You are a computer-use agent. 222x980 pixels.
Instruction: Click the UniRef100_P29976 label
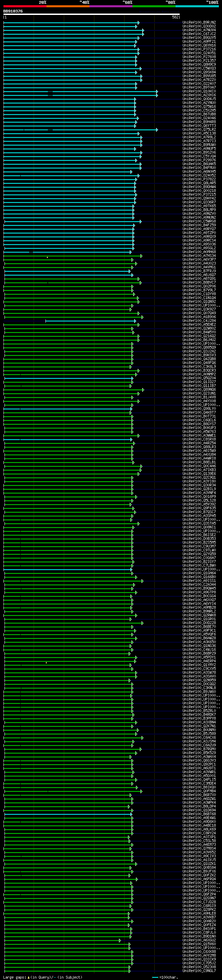[x=199, y=160]
